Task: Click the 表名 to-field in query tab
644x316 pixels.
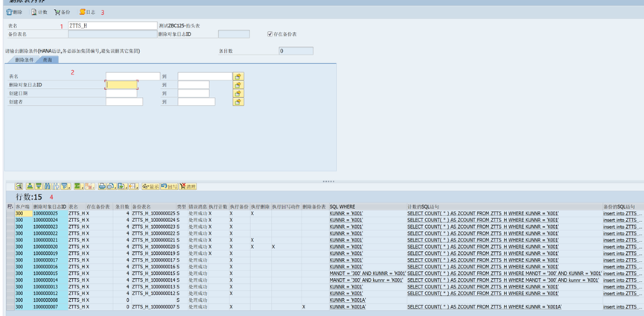Action: click(x=205, y=77)
